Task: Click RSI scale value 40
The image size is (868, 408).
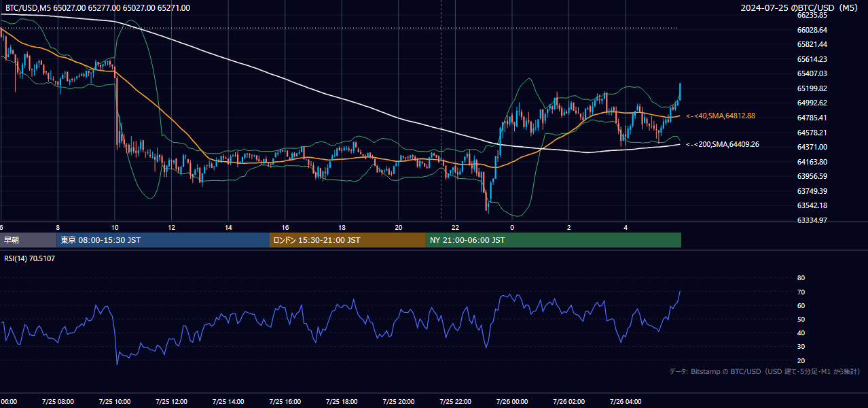Action: 801,333
